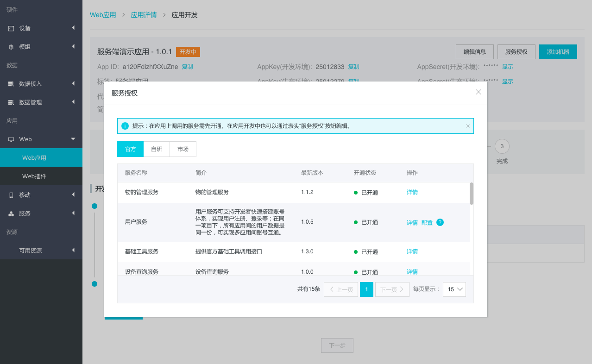This screenshot has height=364, width=592.
Task: Click version 1.0.5 cell
Action: tap(307, 222)
